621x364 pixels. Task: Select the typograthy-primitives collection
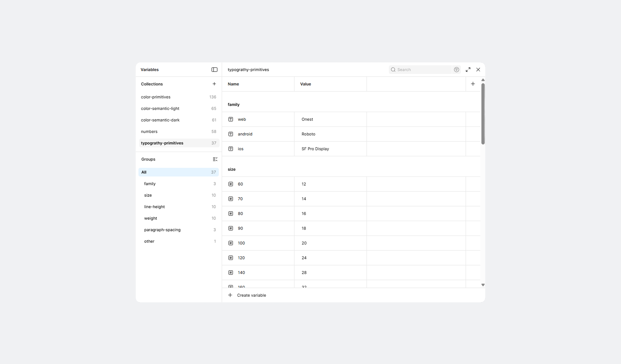pyautogui.click(x=179, y=143)
